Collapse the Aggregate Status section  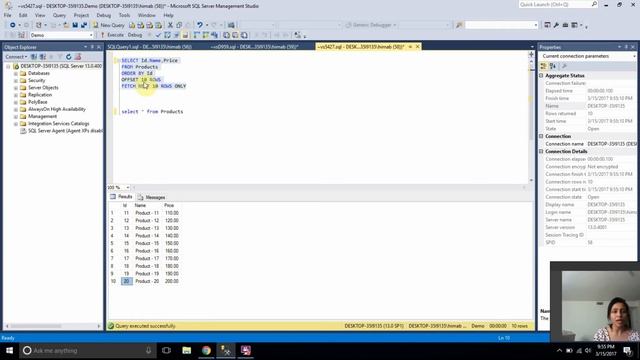541,76
